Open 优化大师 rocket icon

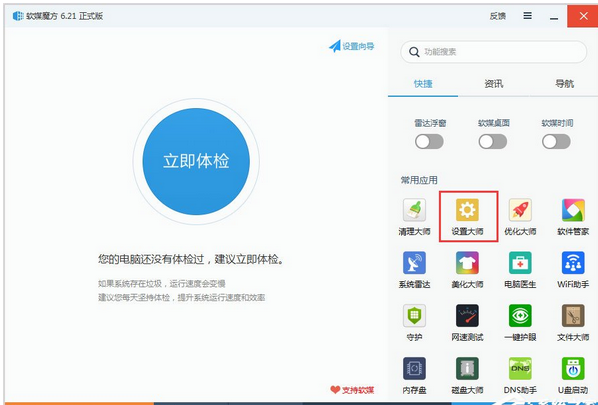[520, 217]
